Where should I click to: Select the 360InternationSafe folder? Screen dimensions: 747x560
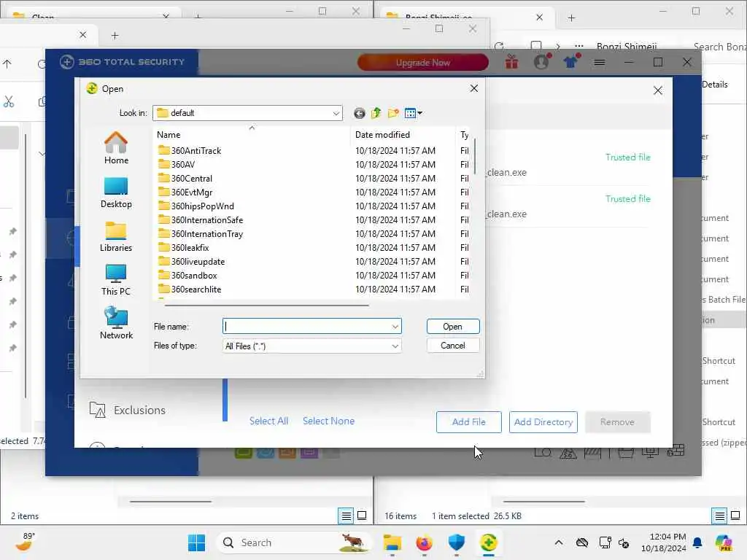click(201, 219)
